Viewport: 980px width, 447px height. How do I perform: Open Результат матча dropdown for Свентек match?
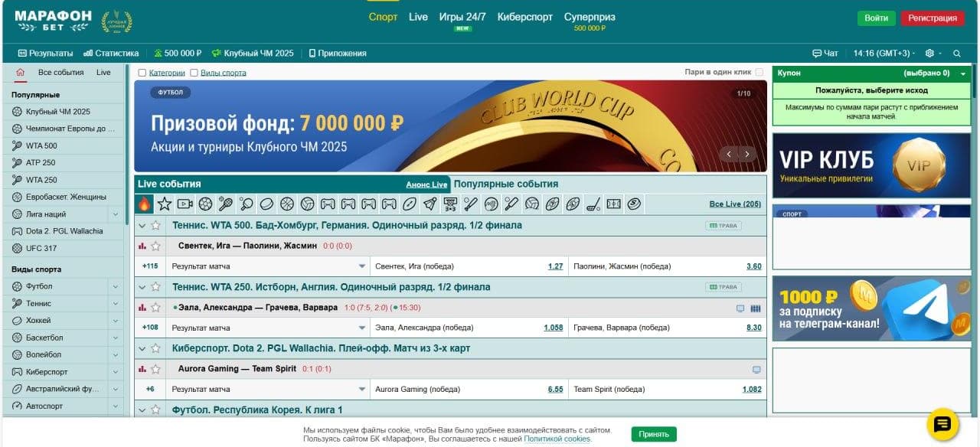pyautogui.click(x=269, y=266)
